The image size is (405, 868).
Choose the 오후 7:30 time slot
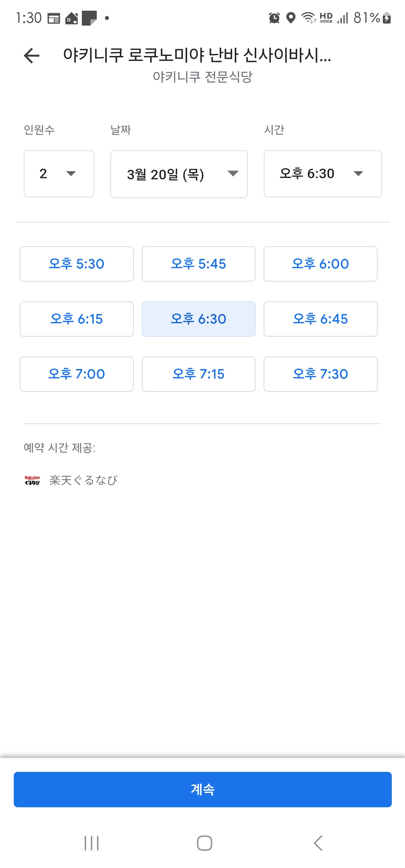pyautogui.click(x=320, y=374)
